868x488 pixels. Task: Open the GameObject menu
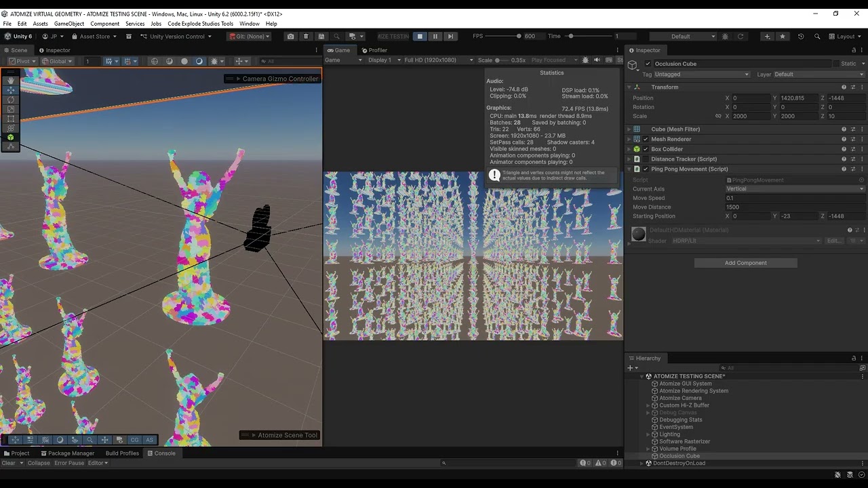tap(69, 24)
